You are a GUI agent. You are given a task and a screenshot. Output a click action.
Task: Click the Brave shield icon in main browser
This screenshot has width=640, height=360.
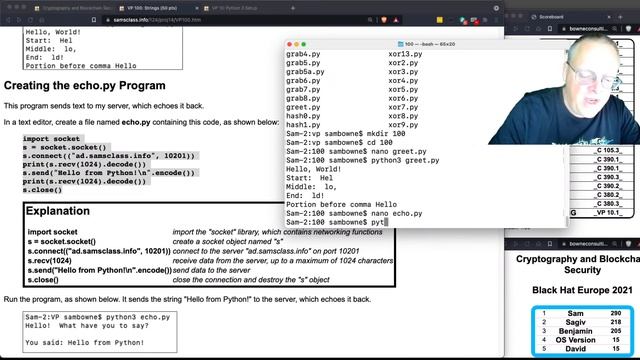[384, 20]
